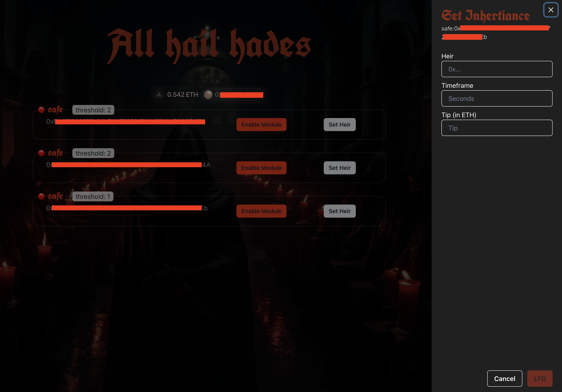This screenshot has height=392, width=562.
Task: Click the red status dot on second safe
Action: click(x=41, y=153)
